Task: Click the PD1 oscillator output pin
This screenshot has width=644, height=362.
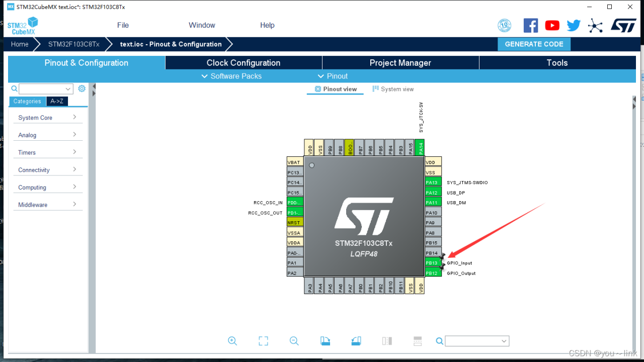Action: point(294,213)
